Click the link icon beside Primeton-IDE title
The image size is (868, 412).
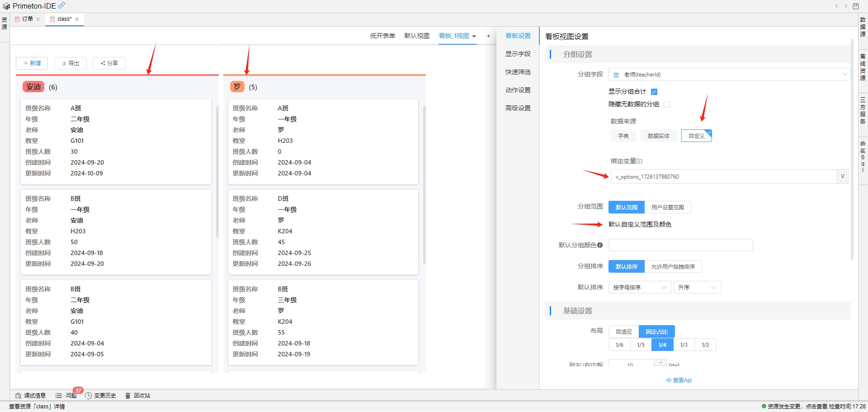(62, 5)
